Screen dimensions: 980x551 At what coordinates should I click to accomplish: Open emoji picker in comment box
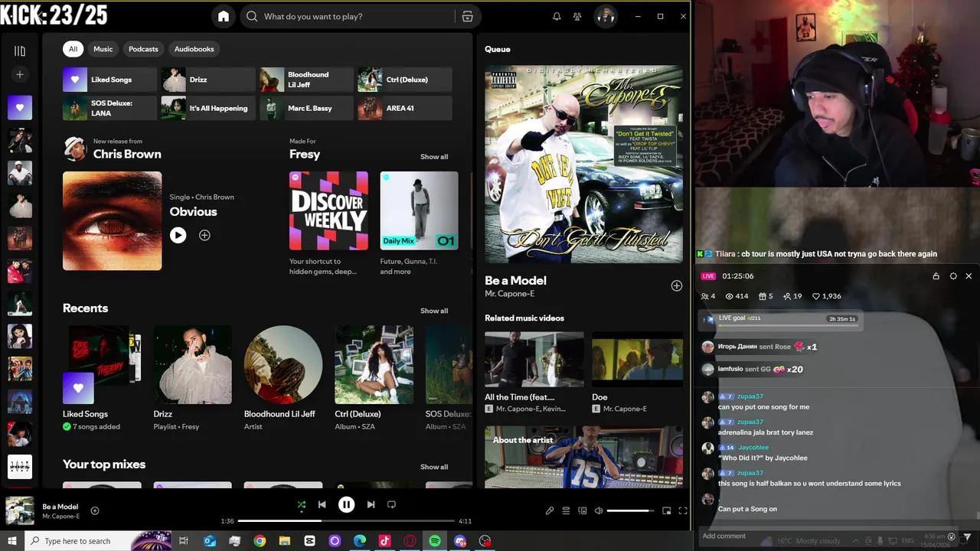(952, 536)
